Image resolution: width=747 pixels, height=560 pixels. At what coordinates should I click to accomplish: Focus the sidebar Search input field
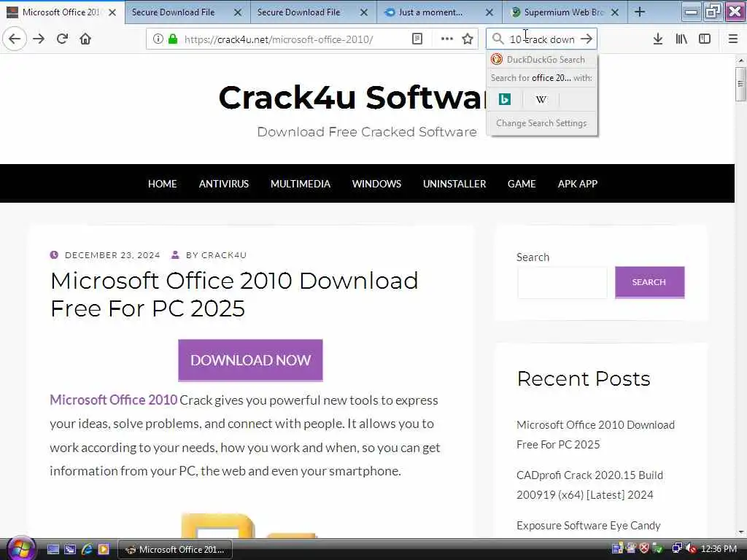[x=562, y=282]
